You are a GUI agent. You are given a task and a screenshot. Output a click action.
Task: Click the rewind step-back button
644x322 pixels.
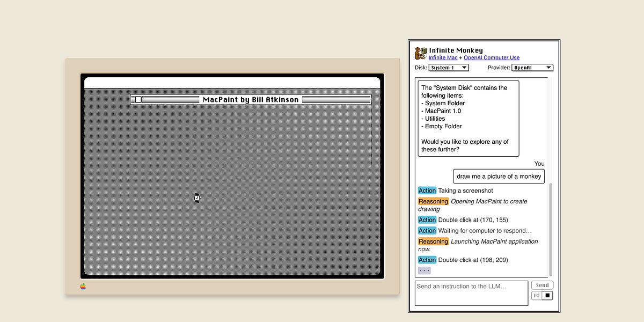(x=537, y=296)
